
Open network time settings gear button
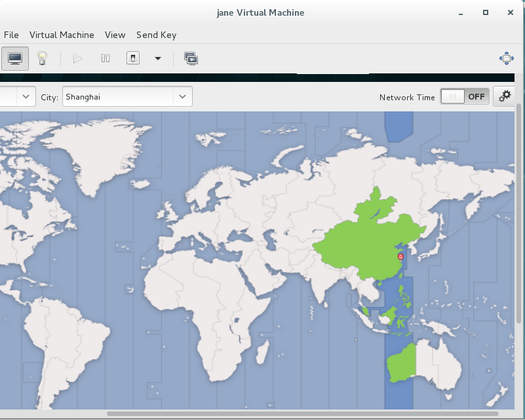[x=504, y=97]
